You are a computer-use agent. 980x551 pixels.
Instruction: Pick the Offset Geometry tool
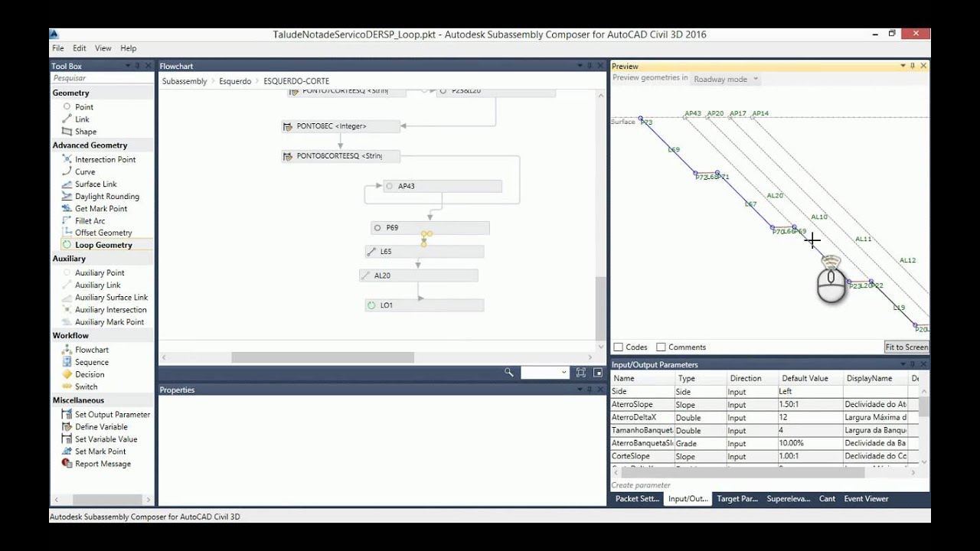pos(103,233)
